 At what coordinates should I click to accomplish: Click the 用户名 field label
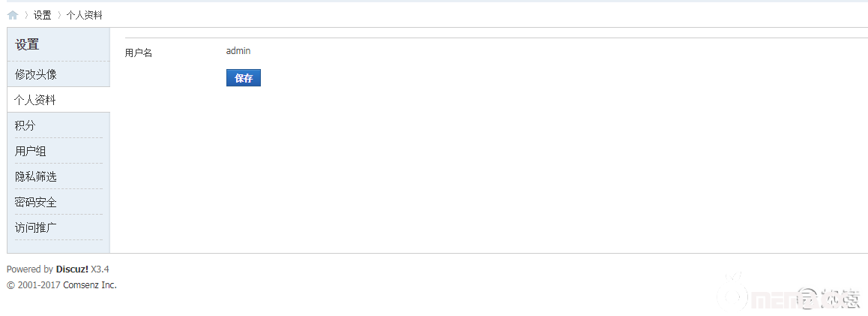[139, 53]
